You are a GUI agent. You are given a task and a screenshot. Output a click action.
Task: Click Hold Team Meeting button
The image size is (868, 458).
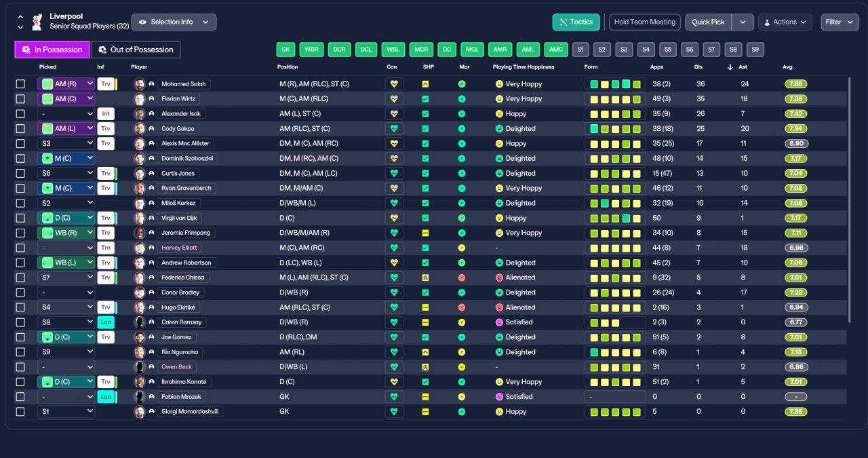pos(645,22)
